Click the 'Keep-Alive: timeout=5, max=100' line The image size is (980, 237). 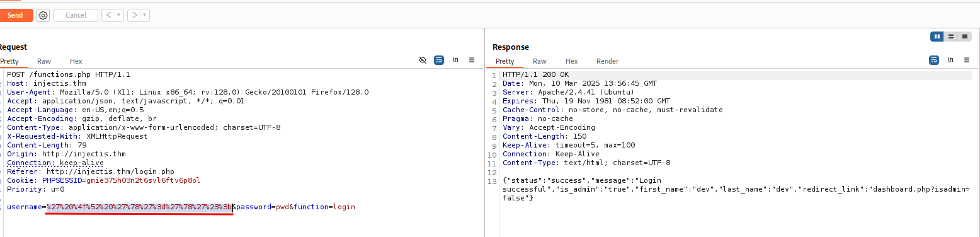pos(569,145)
